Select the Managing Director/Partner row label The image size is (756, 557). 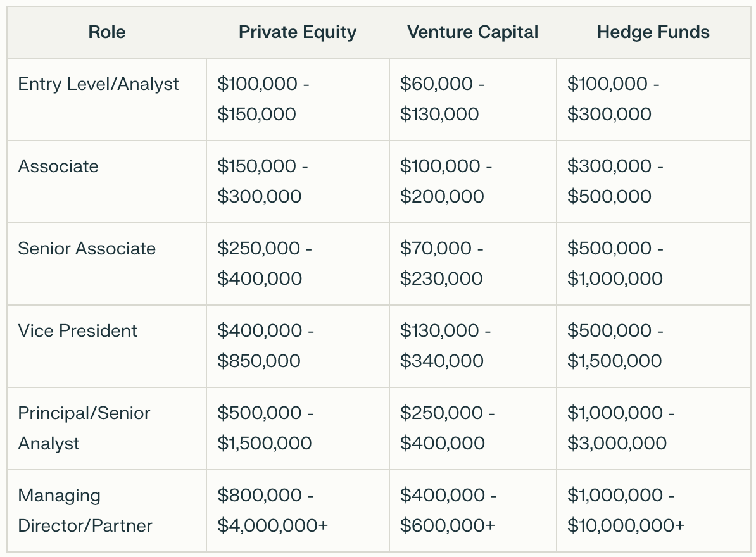coord(85,510)
